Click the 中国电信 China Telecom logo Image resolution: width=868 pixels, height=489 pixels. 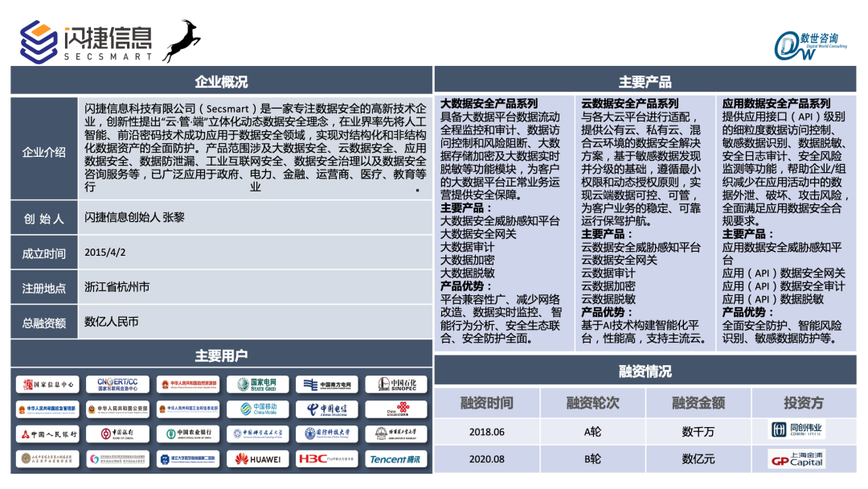(326, 409)
